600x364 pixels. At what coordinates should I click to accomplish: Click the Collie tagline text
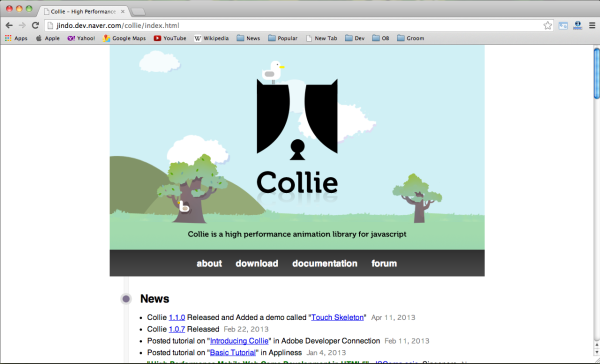click(x=297, y=234)
